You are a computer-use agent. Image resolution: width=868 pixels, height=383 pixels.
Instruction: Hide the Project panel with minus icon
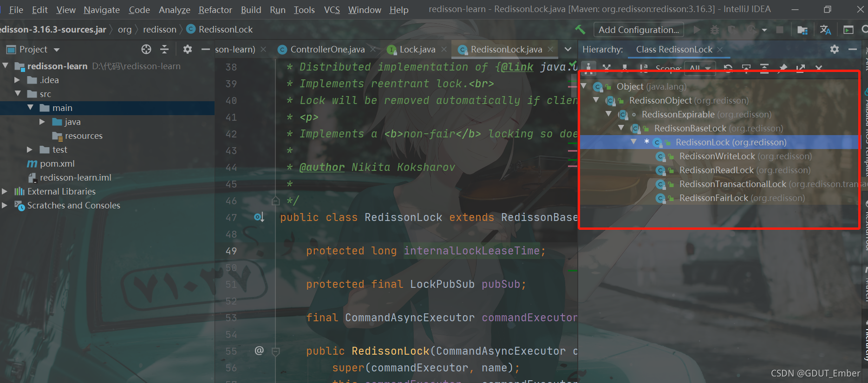pyautogui.click(x=205, y=49)
